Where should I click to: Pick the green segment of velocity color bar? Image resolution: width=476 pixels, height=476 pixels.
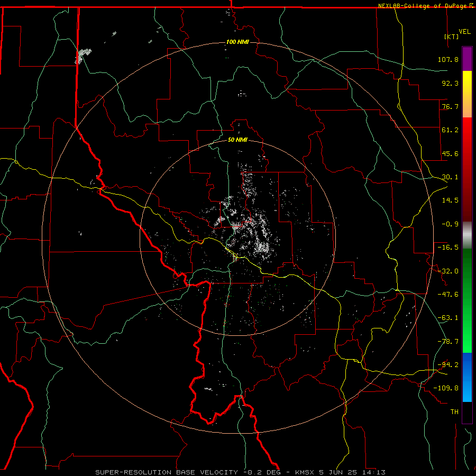pos(467,300)
